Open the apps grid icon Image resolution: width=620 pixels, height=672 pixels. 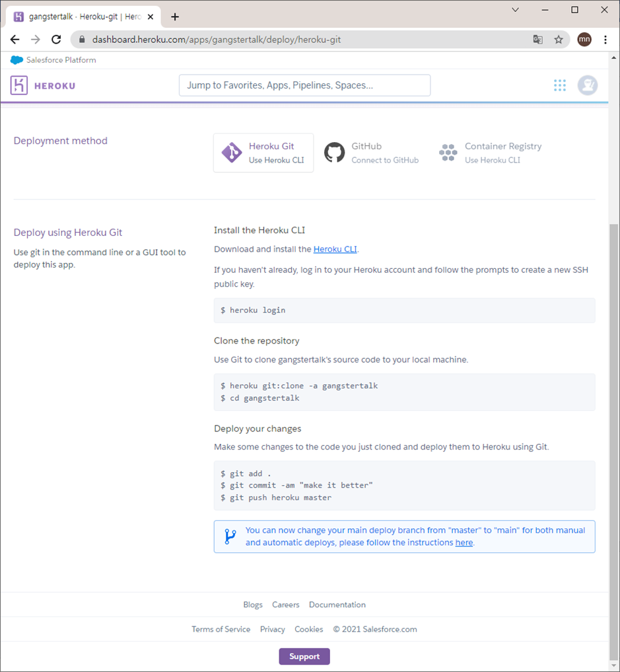[559, 85]
